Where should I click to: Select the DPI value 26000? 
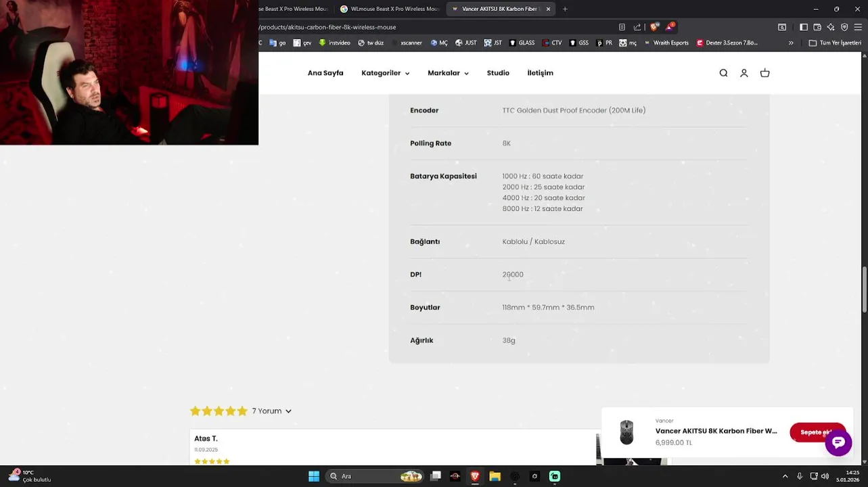[x=513, y=275]
